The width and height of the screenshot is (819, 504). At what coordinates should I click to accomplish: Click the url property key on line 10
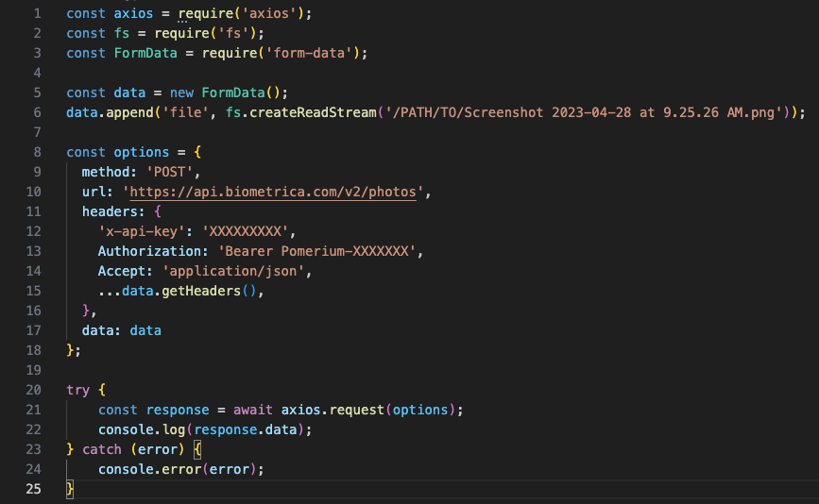pyautogui.click(x=94, y=192)
